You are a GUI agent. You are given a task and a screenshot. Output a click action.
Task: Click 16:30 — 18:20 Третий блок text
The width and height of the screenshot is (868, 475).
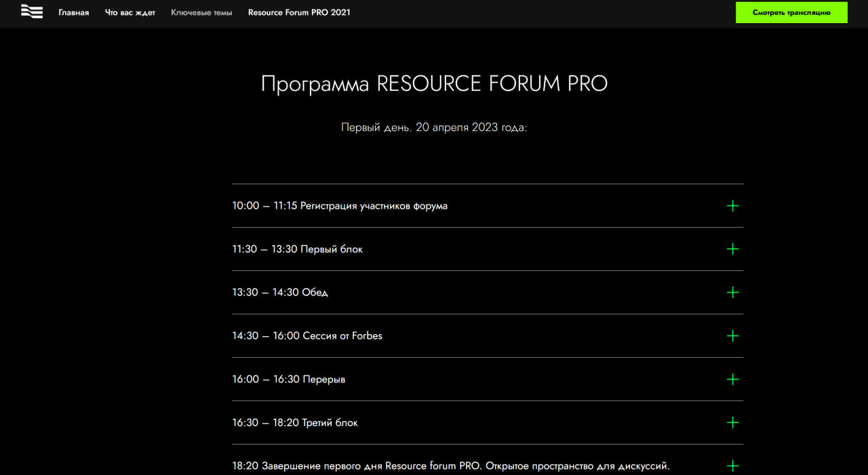[295, 422]
